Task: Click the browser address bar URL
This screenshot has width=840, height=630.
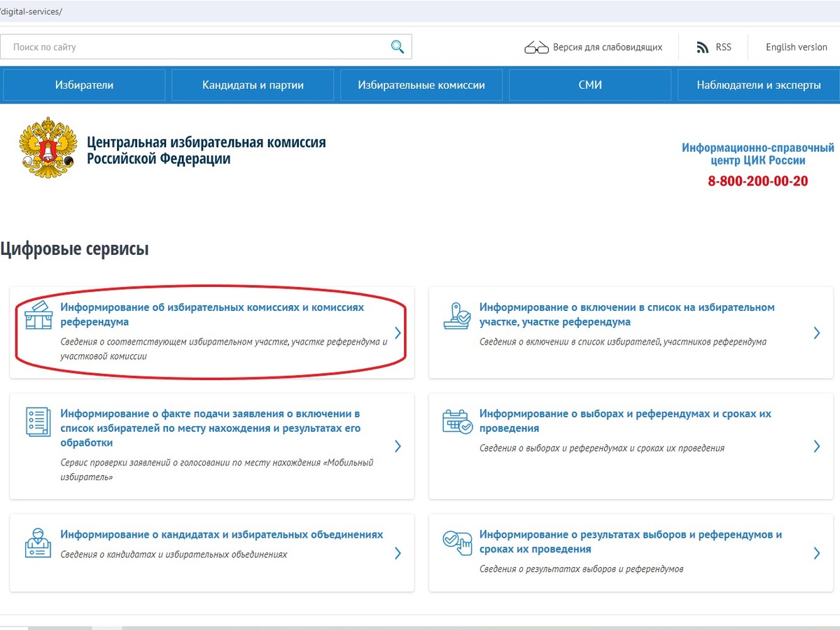Action: [31, 12]
